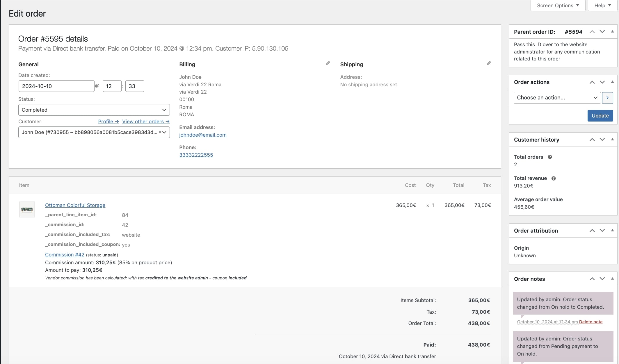Click the date created field 2024-10-10

pos(56,86)
